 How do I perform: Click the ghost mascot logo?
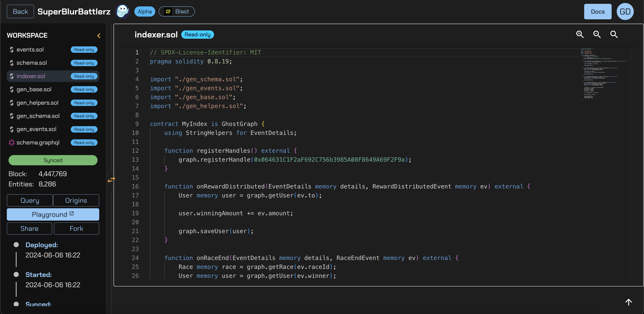coord(122,11)
